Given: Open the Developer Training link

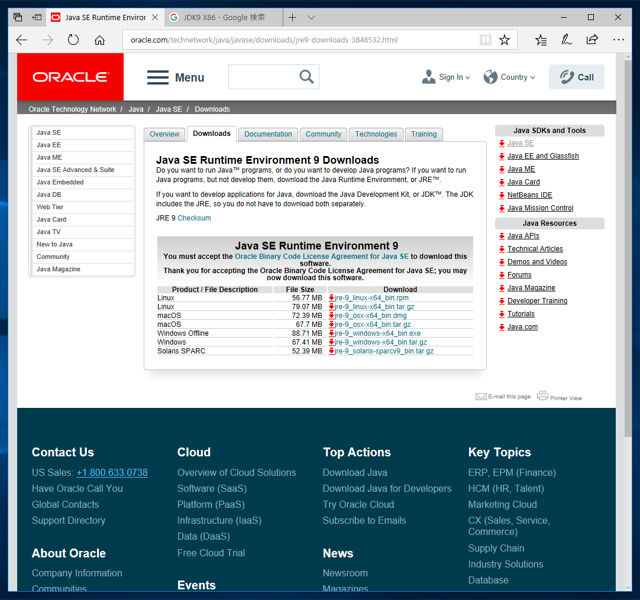Looking at the screenshot, I should [537, 301].
